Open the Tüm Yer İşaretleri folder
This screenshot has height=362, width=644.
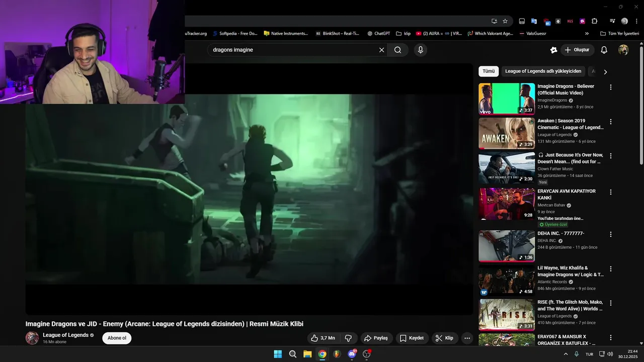pyautogui.click(x=619, y=34)
